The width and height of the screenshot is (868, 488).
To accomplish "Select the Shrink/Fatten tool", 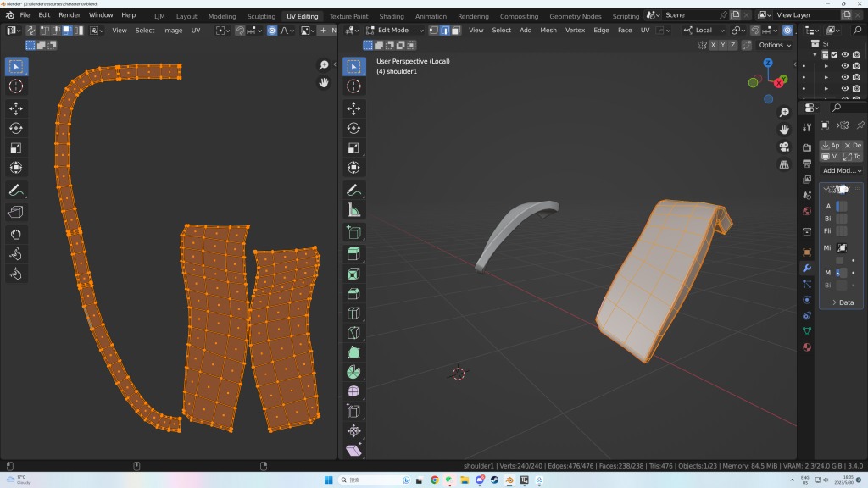I will coord(353,430).
